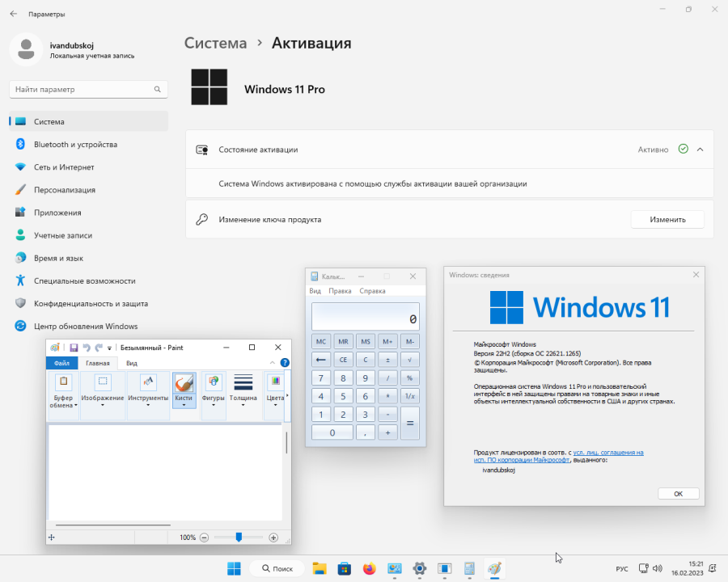Click calculator digit 7 key
Screen dimensions: 728x582
pos(321,377)
